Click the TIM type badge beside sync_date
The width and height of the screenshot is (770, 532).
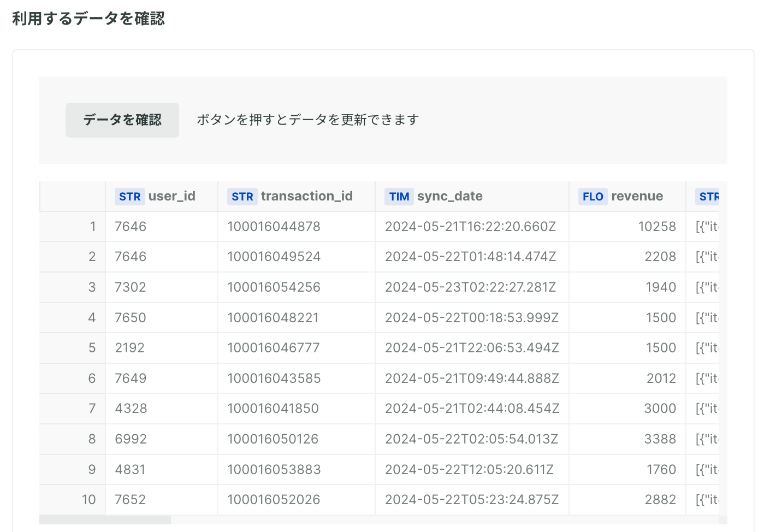[399, 197]
